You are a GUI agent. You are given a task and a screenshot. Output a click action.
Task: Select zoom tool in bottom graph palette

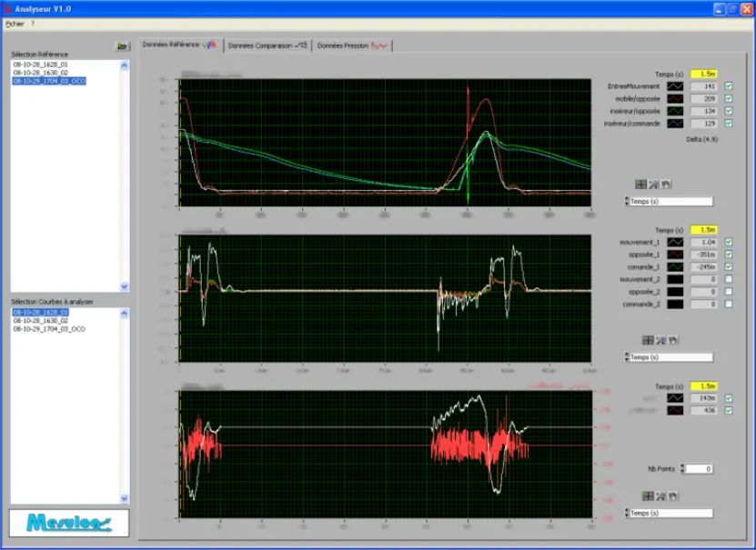pos(660,495)
